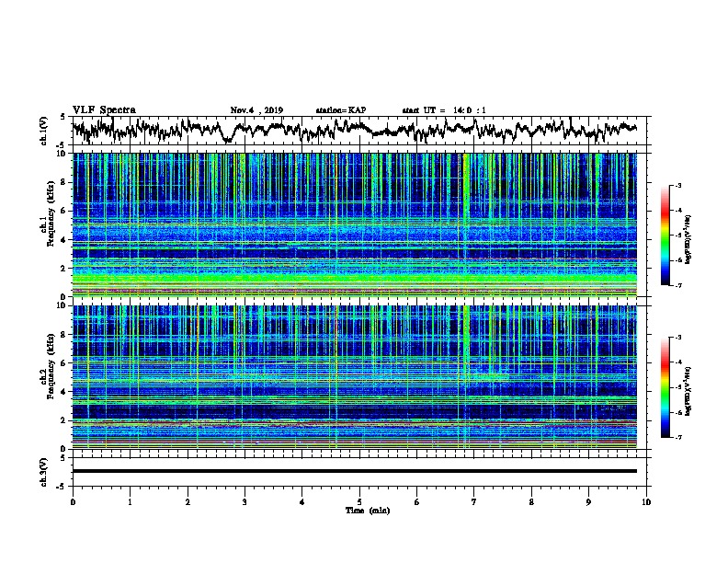
Task: Click the '-3' label on ch.1 colorbar
Action: coord(677,185)
